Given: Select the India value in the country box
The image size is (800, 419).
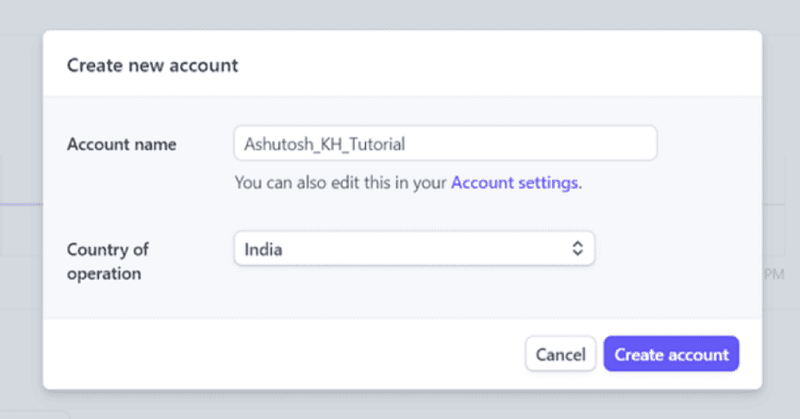Looking at the screenshot, I should click(263, 249).
